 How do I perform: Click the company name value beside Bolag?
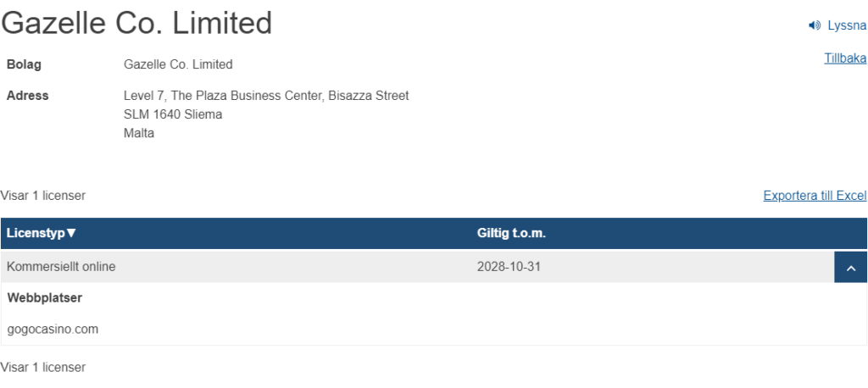click(x=178, y=64)
